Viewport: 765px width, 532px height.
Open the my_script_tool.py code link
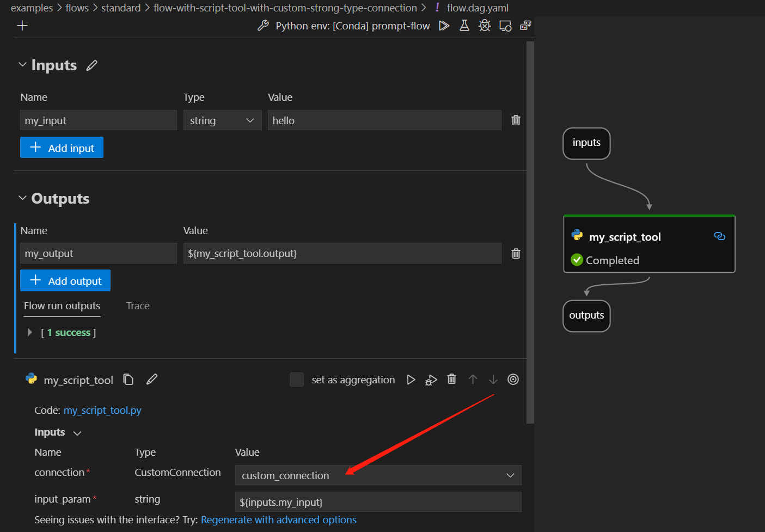(102, 411)
